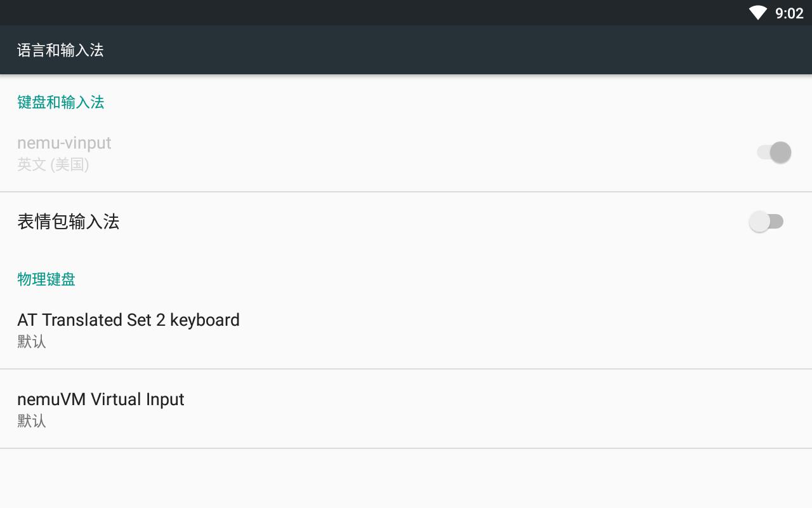The image size is (812, 508).
Task: Toggle the nemu-vinput switch
Action: (x=774, y=152)
